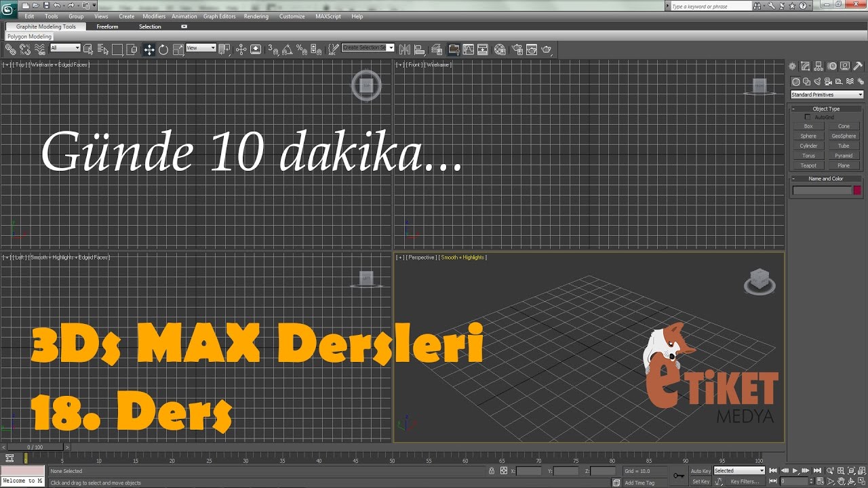
Task: Click the Perspective viewport ViewCube
Action: 759,280
